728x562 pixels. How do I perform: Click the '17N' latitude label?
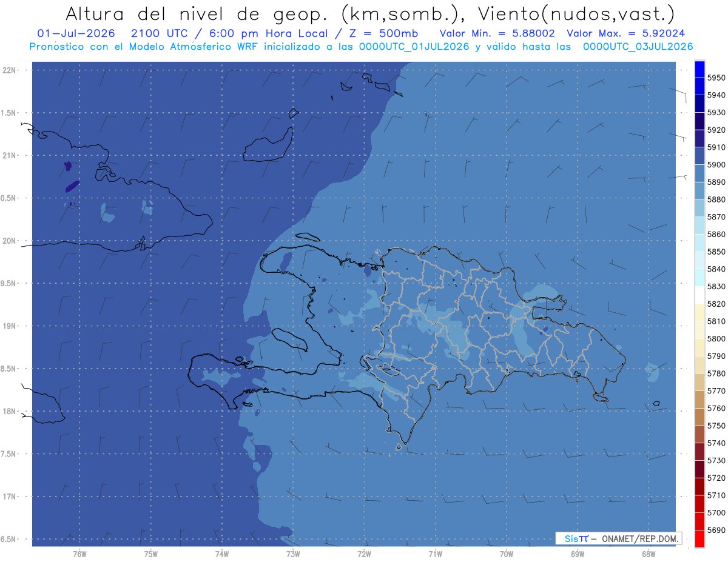click(x=9, y=497)
